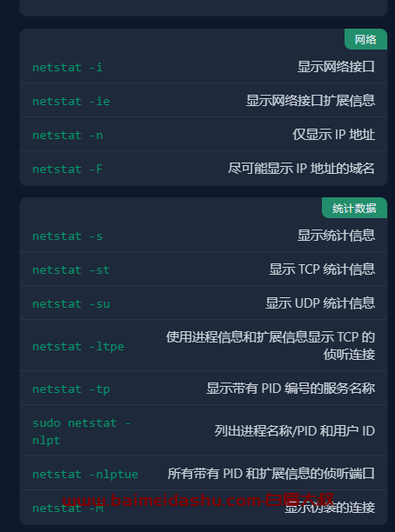Click the sudo netstat -nlpt command

(82, 431)
